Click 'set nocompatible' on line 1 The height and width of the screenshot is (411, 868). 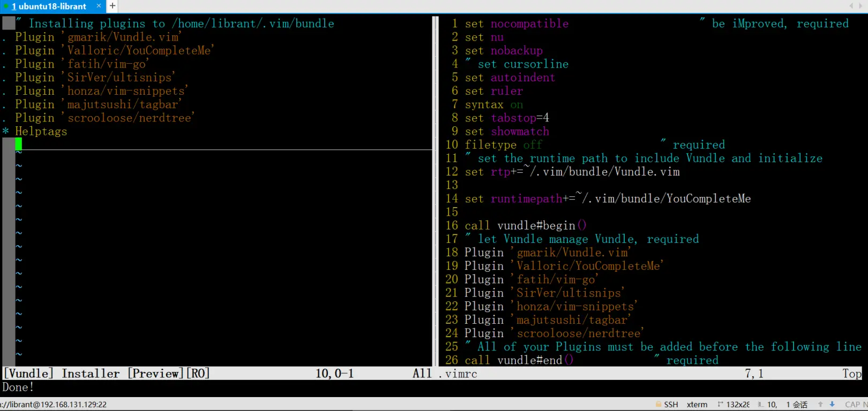(x=517, y=24)
